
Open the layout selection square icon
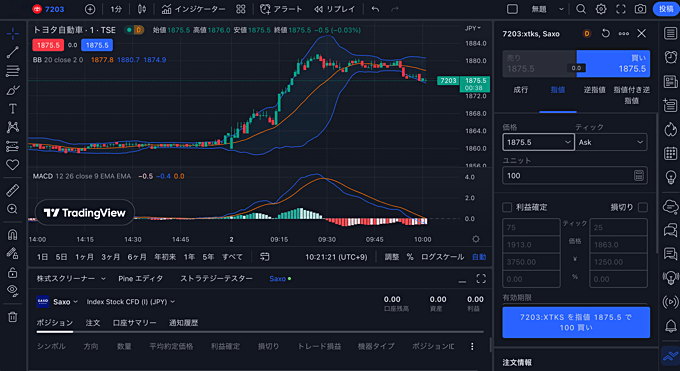[512, 9]
